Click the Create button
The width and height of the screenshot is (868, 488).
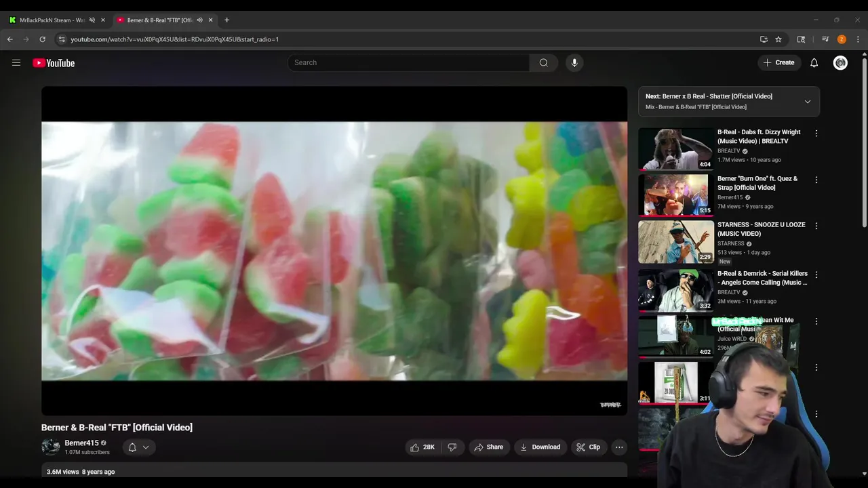pyautogui.click(x=778, y=62)
